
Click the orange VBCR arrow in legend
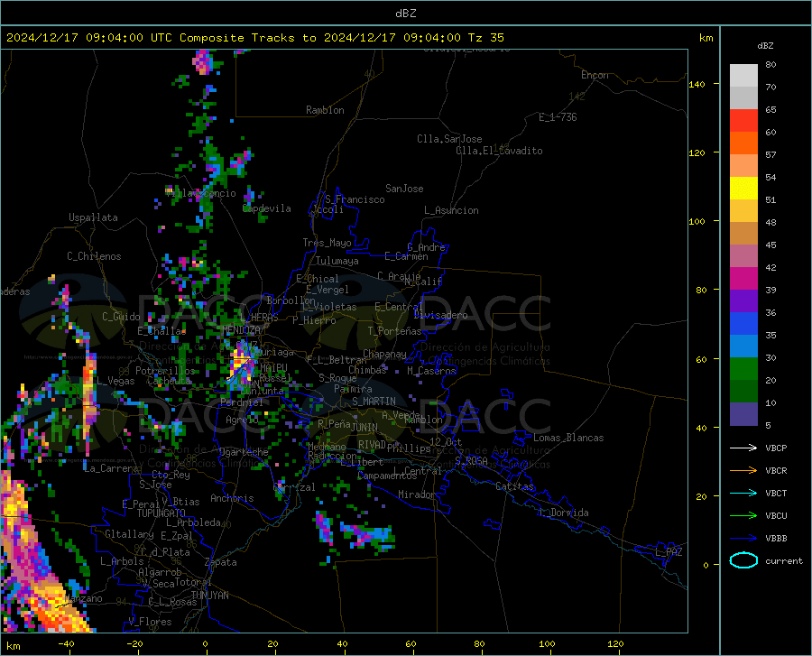(x=743, y=471)
